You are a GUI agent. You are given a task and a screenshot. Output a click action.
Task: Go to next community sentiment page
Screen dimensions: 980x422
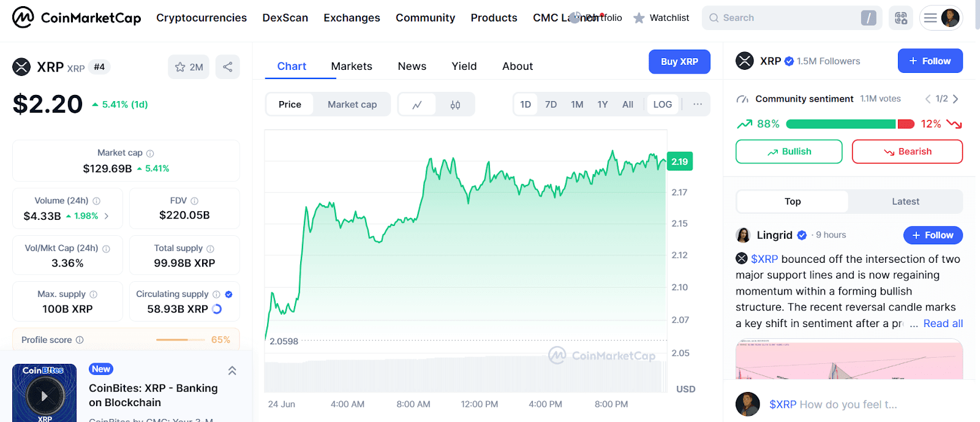coord(956,99)
